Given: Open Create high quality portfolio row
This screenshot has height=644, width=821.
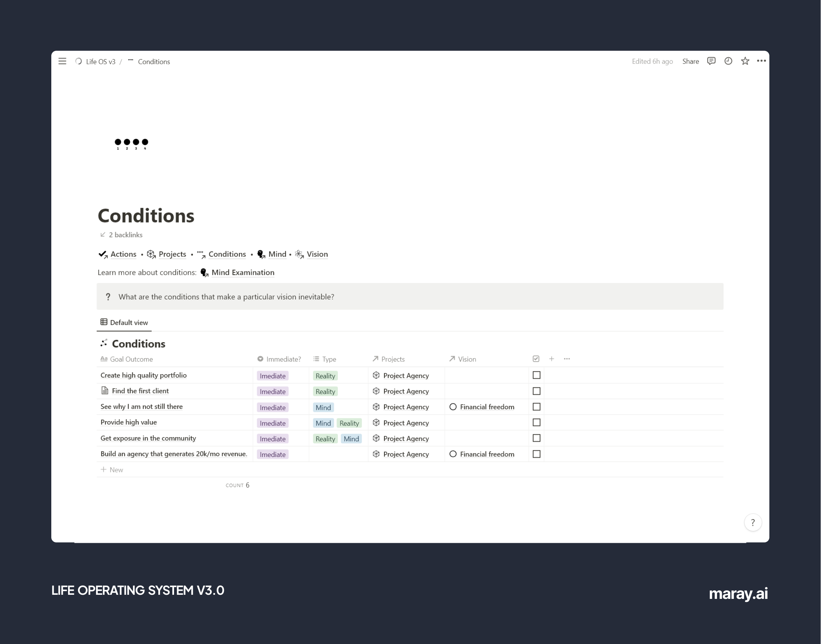Looking at the screenshot, I should (143, 375).
